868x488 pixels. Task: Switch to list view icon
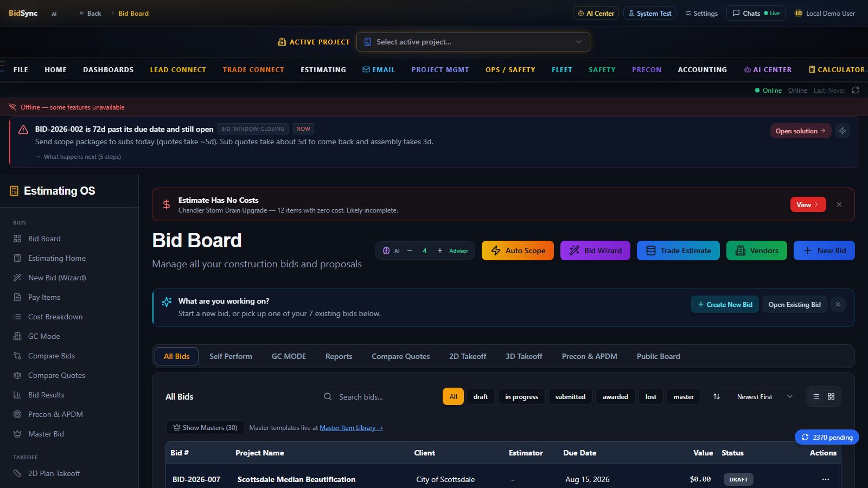(x=816, y=396)
